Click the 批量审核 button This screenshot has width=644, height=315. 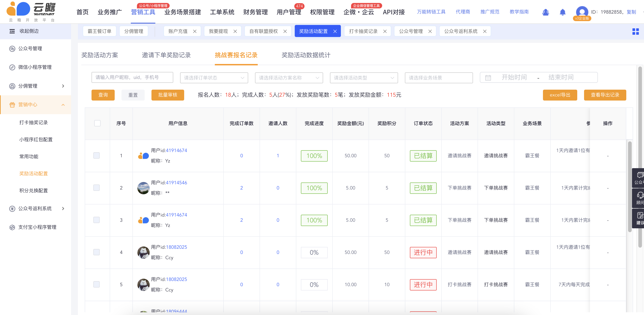pyautogui.click(x=168, y=95)
